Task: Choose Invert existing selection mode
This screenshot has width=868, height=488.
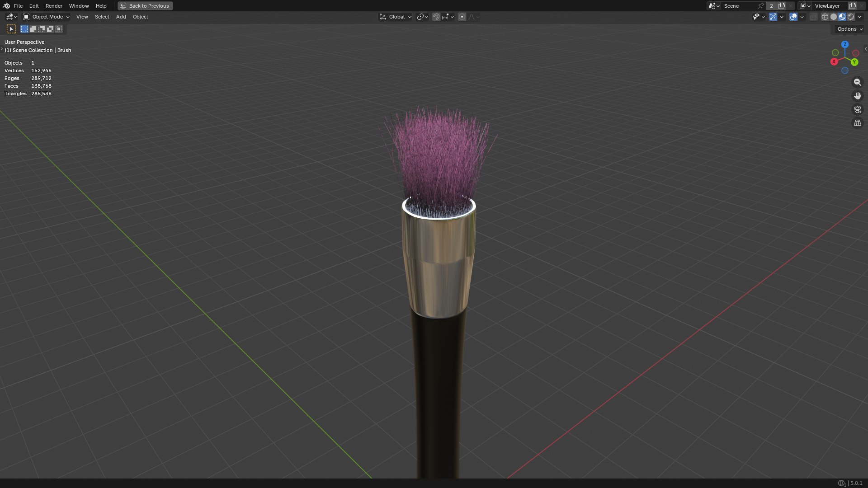Action: coord(50,29)
